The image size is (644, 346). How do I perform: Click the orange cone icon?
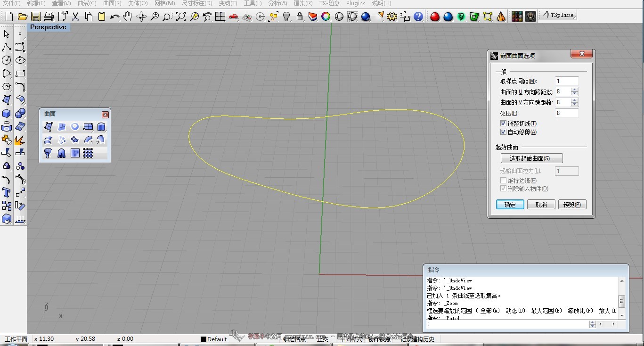(x=501, y=17)
